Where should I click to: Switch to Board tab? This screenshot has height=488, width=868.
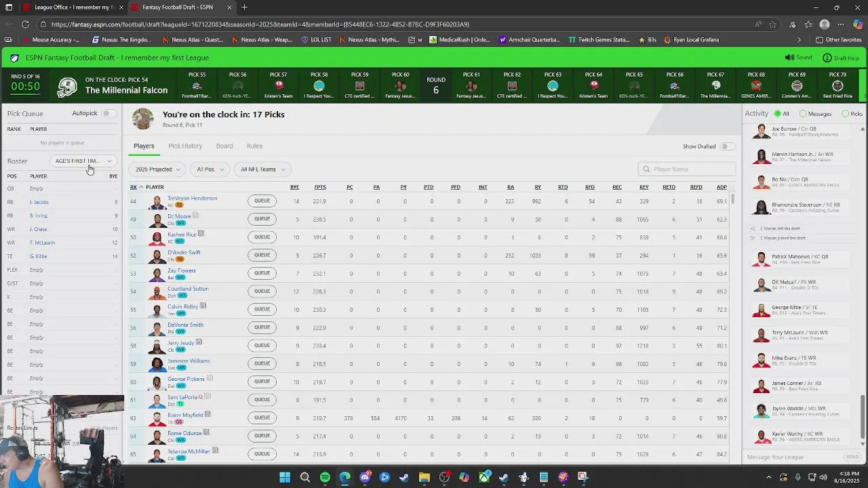point(224,146)
